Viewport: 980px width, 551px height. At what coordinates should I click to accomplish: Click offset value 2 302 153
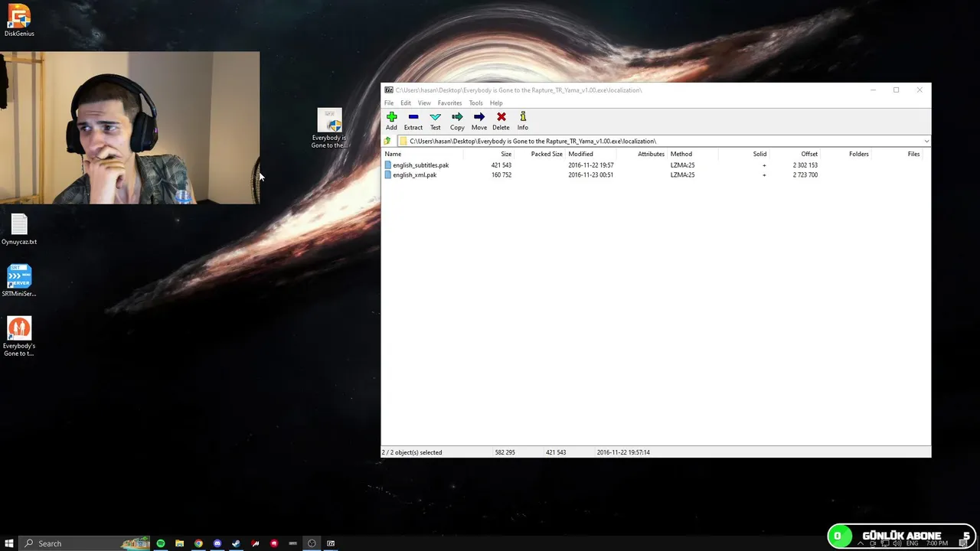tap(805, 165)
